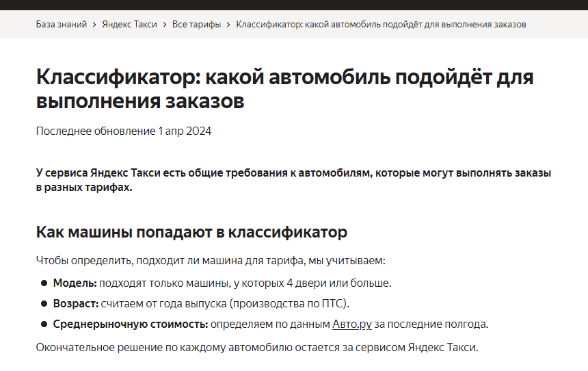Open the Авто.ру link
588x371 pixels.
tap(352, 324)
